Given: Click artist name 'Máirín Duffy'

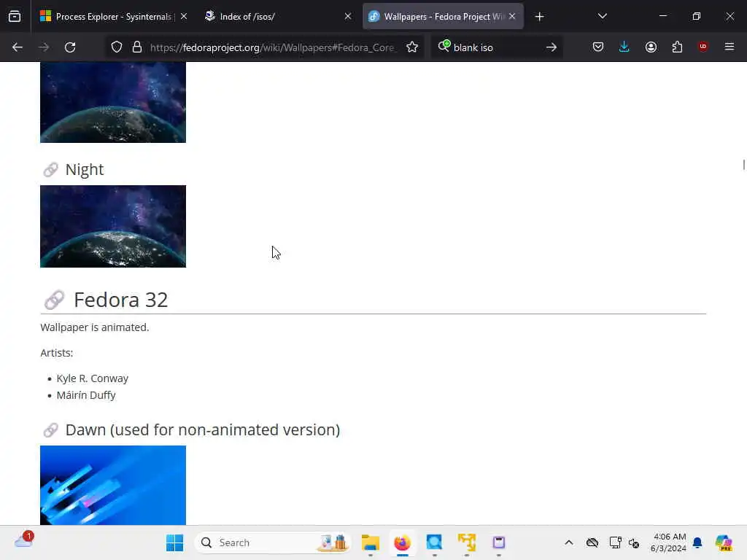Looking at the screenshot, I should point(86,395).
